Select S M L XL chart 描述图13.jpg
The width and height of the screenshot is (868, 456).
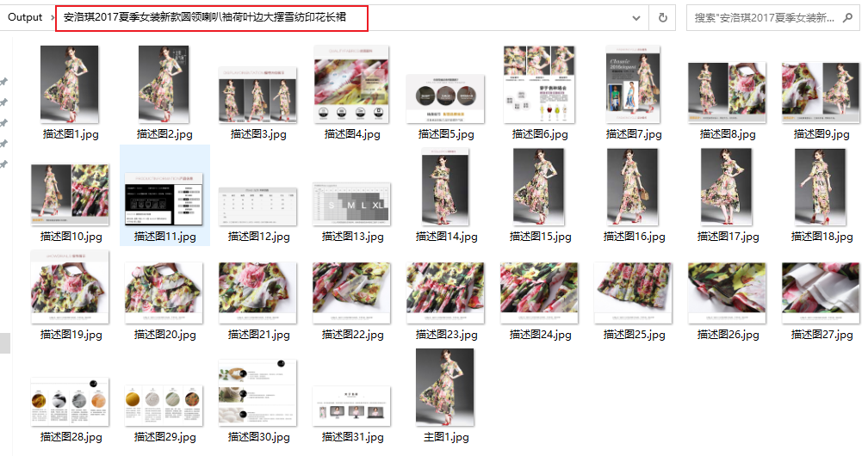(351, 204)
